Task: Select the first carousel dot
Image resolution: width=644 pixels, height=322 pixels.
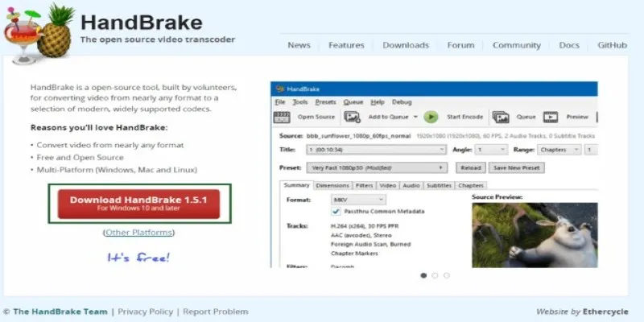Action: click(424, 275)
